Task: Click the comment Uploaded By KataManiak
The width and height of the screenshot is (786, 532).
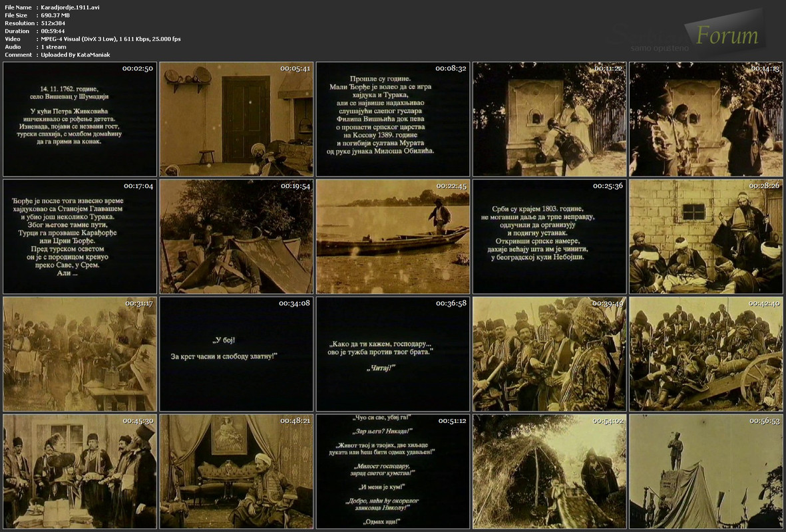Action: coord(76,55)
